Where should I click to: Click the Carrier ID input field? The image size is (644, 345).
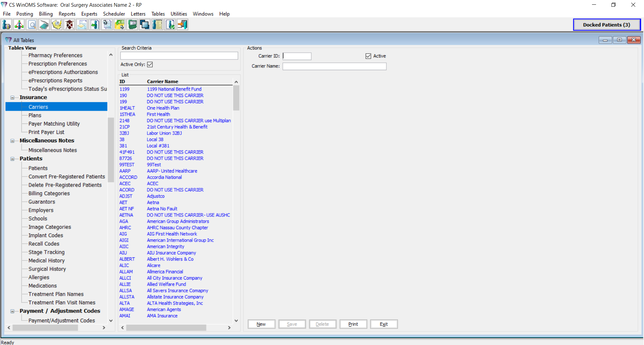297,56
